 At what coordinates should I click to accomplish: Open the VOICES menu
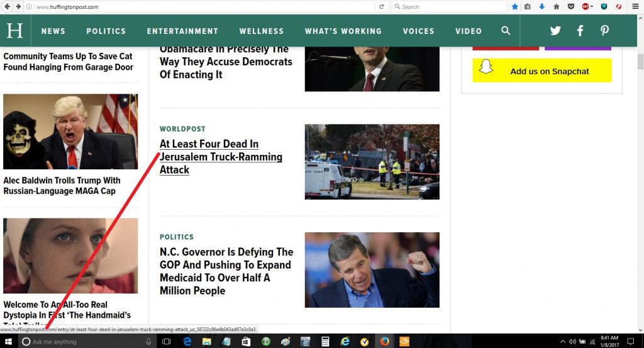tap(418, 31)
